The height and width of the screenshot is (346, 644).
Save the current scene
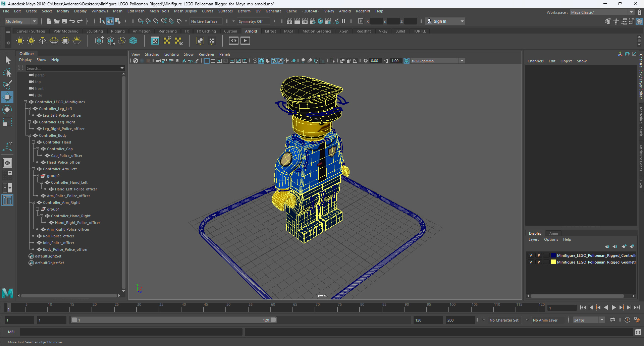64,21
